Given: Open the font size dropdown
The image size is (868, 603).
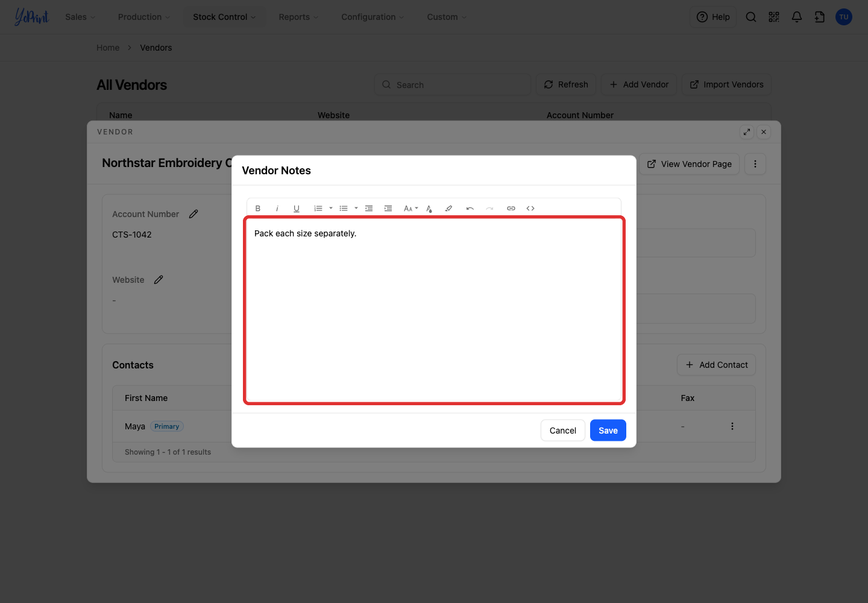Looking at the screenshot, I should coord(410,209).
